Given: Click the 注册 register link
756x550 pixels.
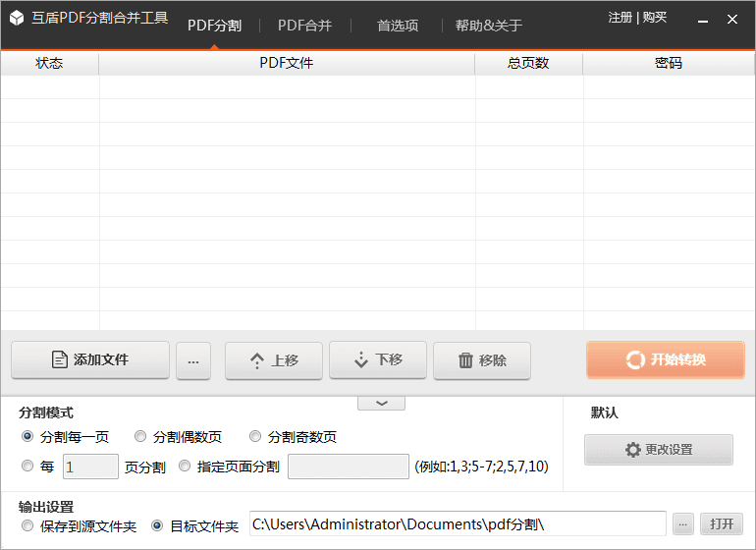Looking at the screenshot, I should coord(620,18).
